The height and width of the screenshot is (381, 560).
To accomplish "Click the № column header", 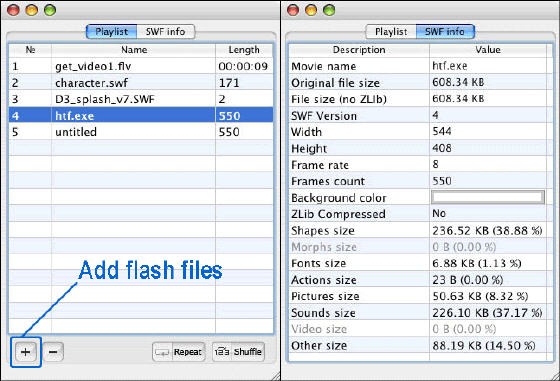I will pyautogui.click(x=30, y=50).
